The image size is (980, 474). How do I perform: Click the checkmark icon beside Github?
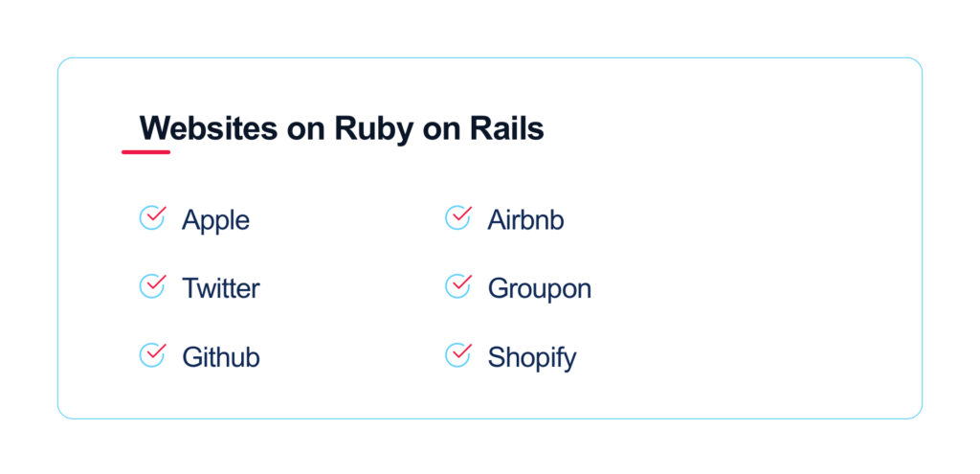pos(152,355)
